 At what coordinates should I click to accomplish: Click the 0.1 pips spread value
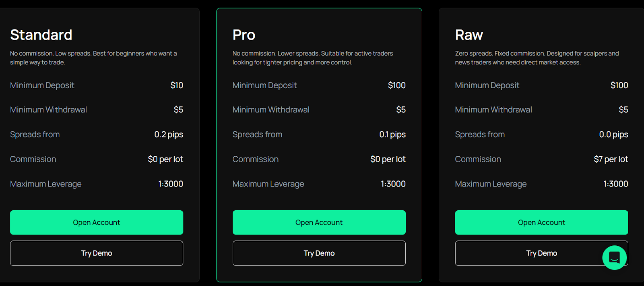tap(392, 135)
